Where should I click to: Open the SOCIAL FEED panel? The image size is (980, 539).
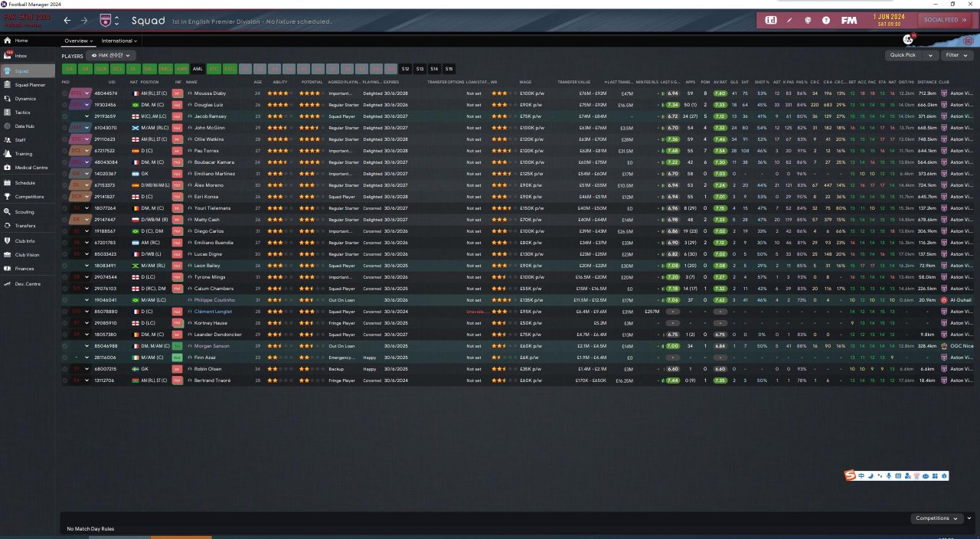click(x=944, y=20)
